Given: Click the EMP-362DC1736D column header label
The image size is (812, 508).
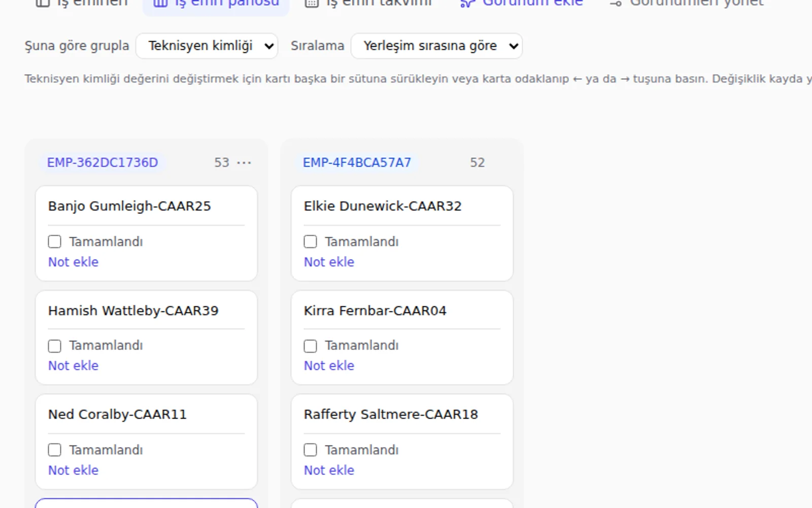Looking at the screenshot, I should click(103, 163).
